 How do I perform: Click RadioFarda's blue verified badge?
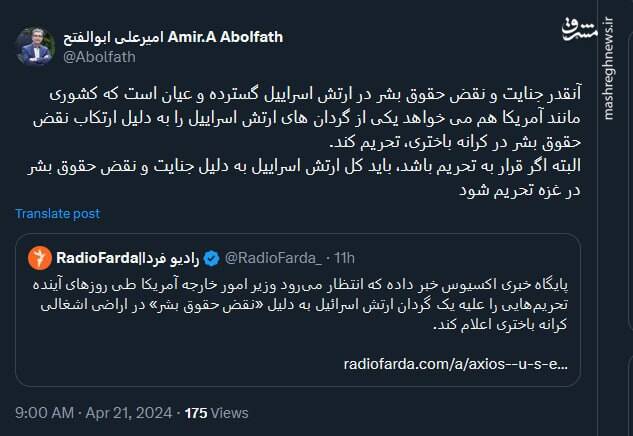(x=212, y=258)
